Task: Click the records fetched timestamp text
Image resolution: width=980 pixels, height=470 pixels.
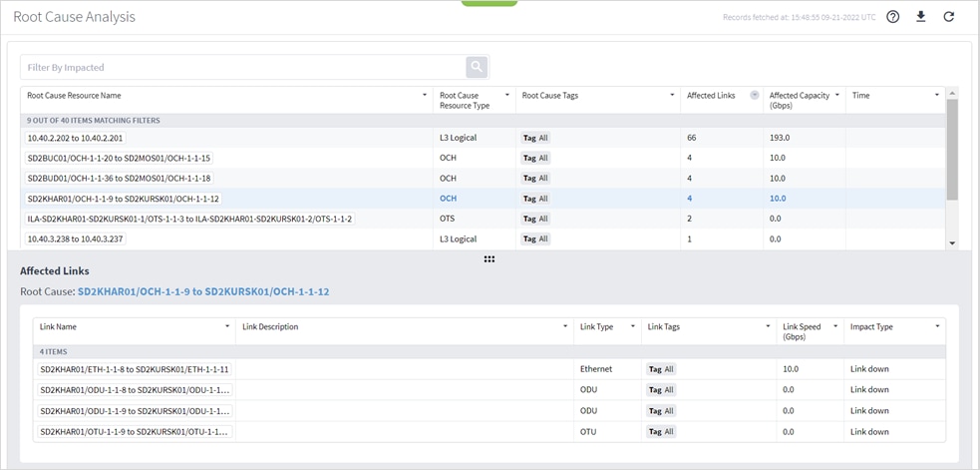Action: tap(800, 18)
